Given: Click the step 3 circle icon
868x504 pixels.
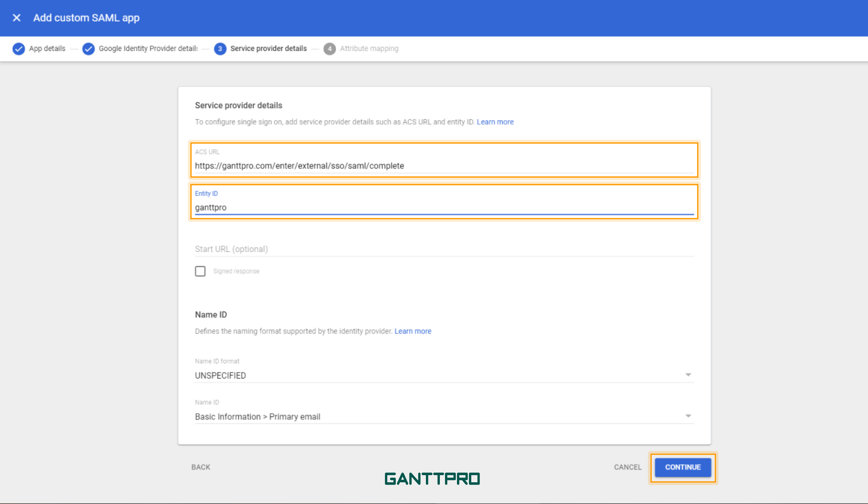Looking at the screenshot, I should (x=220, y=49).
